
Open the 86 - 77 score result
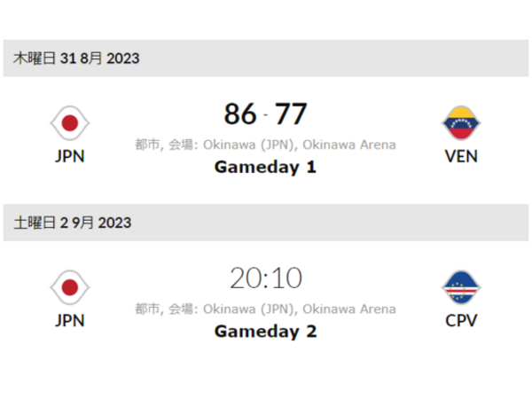click(x=266, y=113)
